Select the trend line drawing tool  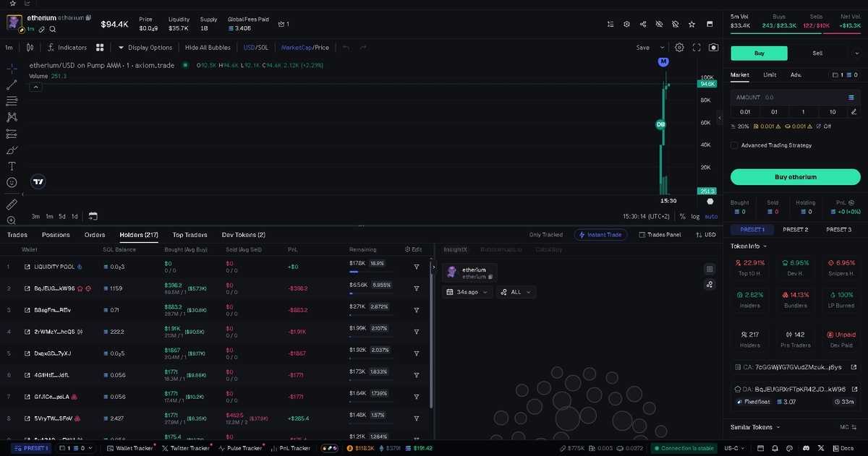(x=12, y=85)
